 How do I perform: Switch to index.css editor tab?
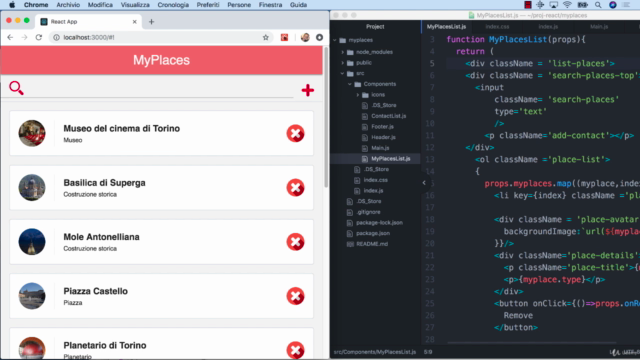[x=497, y=27]
